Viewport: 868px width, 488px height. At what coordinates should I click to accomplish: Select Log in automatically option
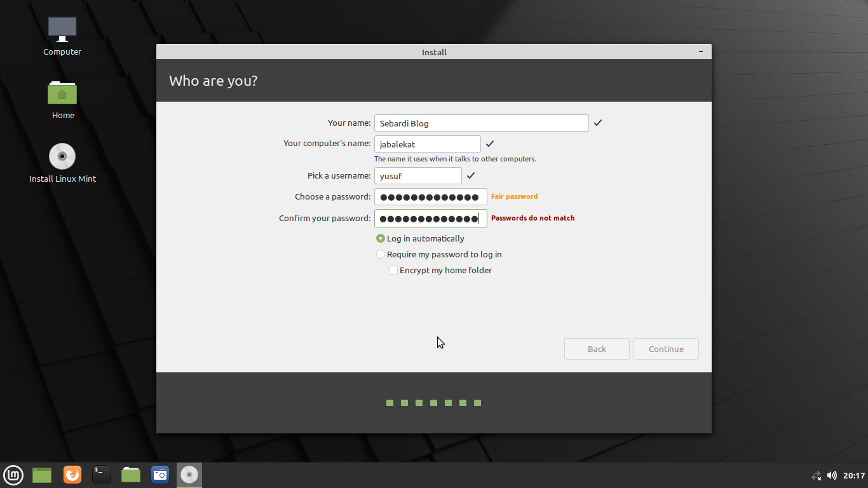coord(380,238)
